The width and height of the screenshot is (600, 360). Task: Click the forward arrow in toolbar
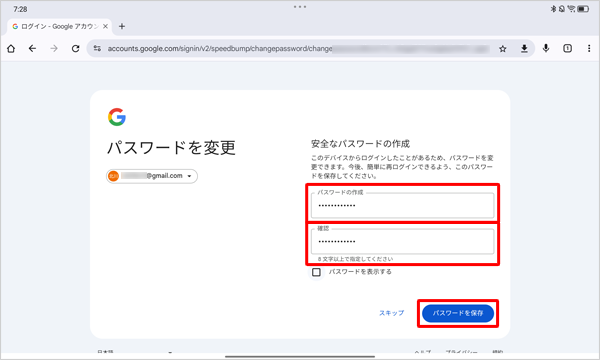(x=54, y=49)
